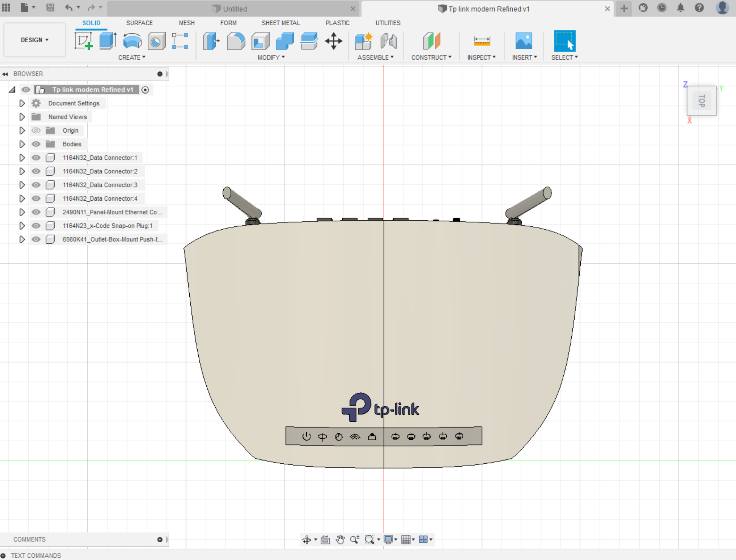Select the Combine tool

click(285, 41)
